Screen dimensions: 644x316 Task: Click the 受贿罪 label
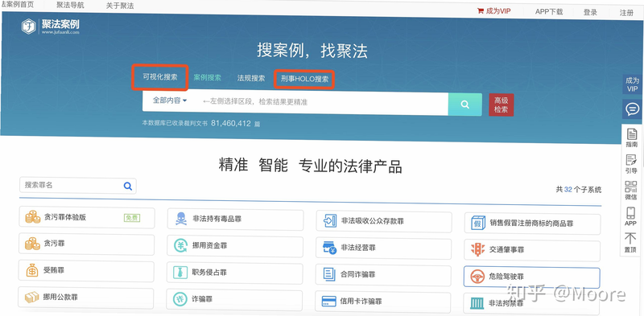pyautogui.click(x=54, y=270)
